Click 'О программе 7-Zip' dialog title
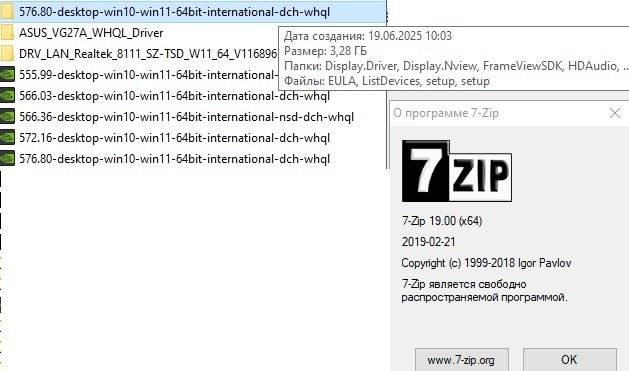This screenshot has height=371, width=629. [x=446, y=113]
